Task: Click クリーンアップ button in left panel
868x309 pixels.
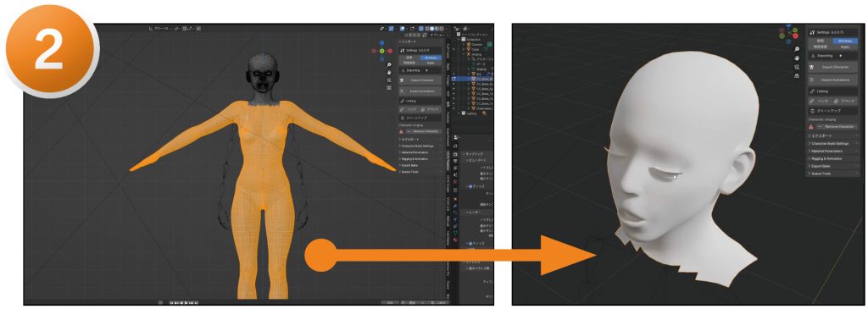Action: (x=420, y=118)
